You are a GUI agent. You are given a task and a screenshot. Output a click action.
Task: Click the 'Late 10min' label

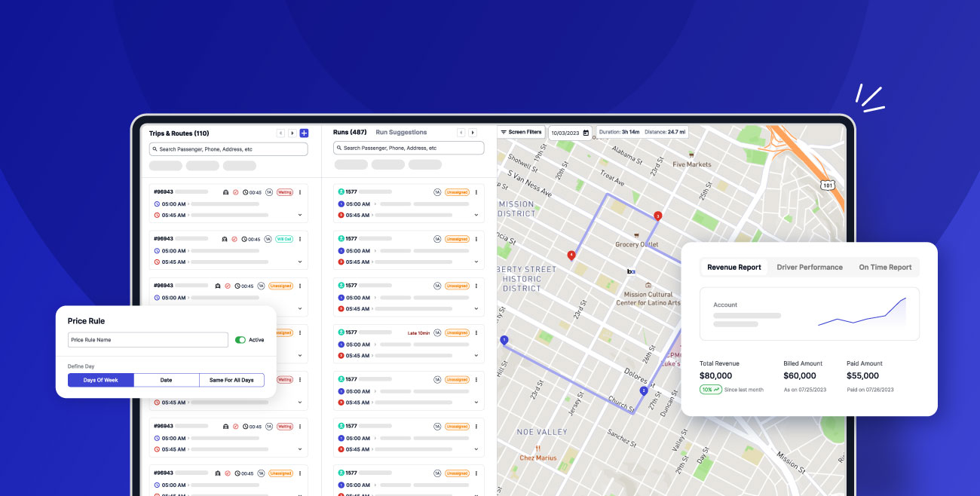click(418, 332)
